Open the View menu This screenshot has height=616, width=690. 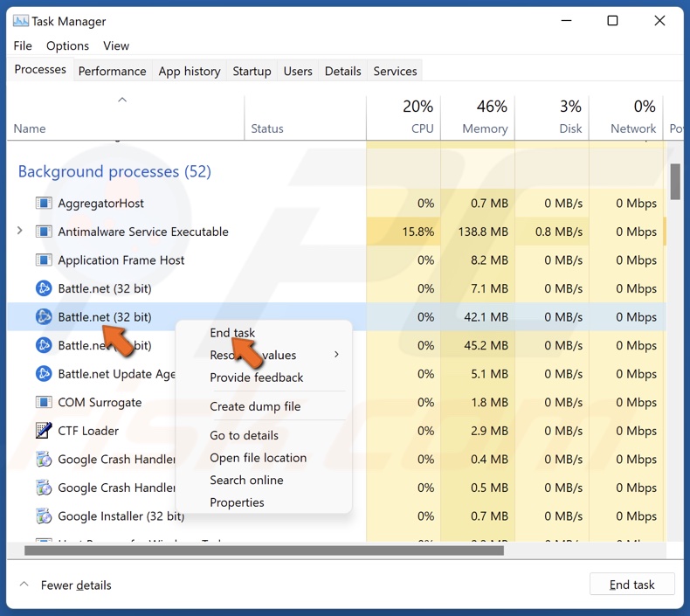[x=116, y=45]
